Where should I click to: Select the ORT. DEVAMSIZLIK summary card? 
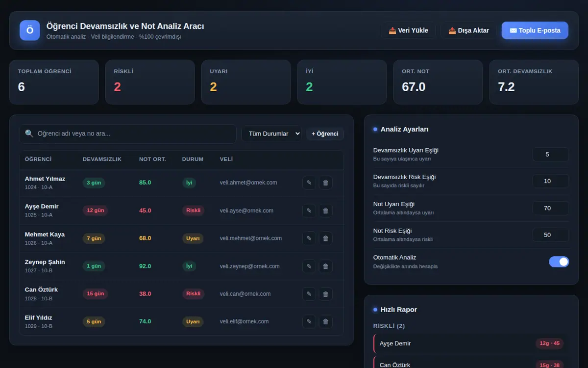(534, 82)
